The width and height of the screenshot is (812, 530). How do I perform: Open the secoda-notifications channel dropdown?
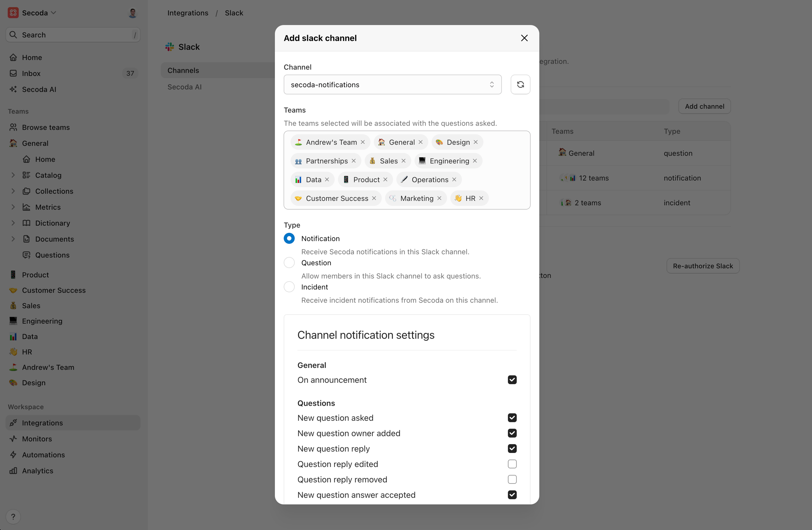click(x=392, y=85)
